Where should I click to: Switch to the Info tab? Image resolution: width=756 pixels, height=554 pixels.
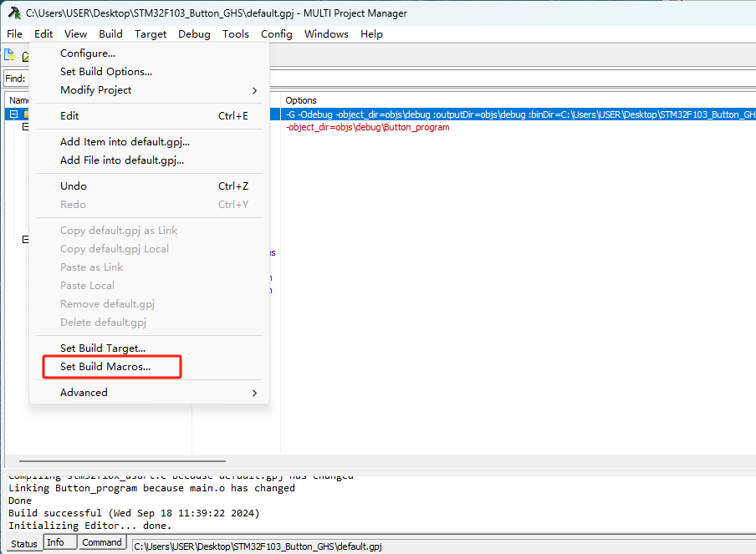55,543
